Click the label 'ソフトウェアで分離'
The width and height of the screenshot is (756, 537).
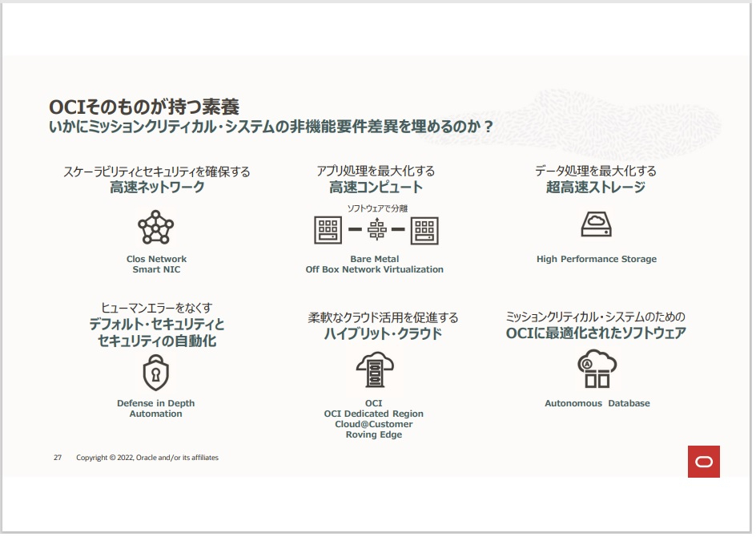tap(379, 209)
